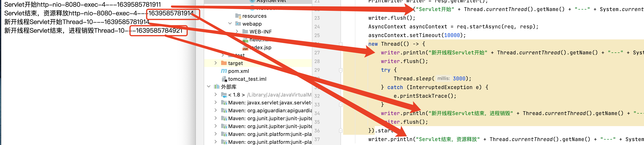Screen dimensions: 644x145
Task: Collapse the webapp folder node
Action: click(230, 24)
